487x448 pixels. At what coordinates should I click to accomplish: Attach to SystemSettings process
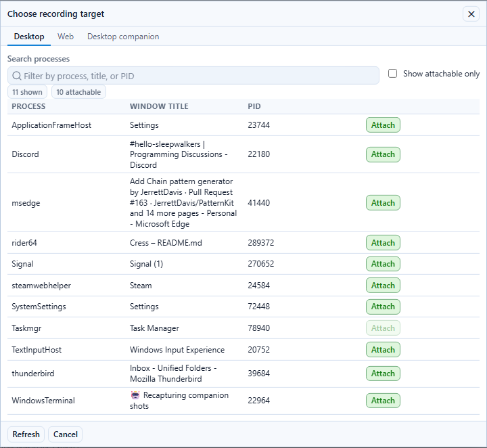tap(383, 307)
